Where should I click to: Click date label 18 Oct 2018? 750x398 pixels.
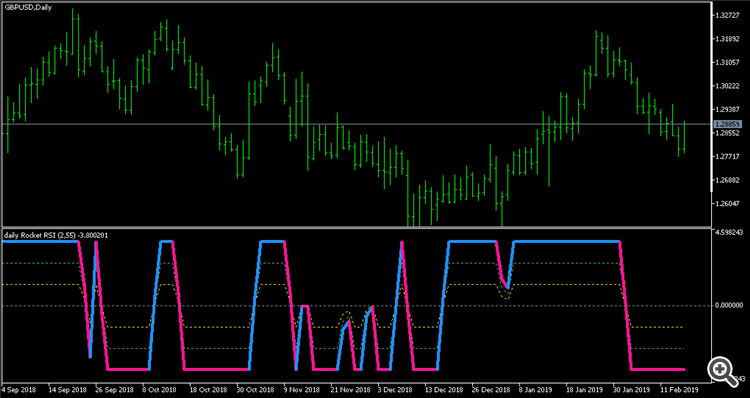(209, 390)
